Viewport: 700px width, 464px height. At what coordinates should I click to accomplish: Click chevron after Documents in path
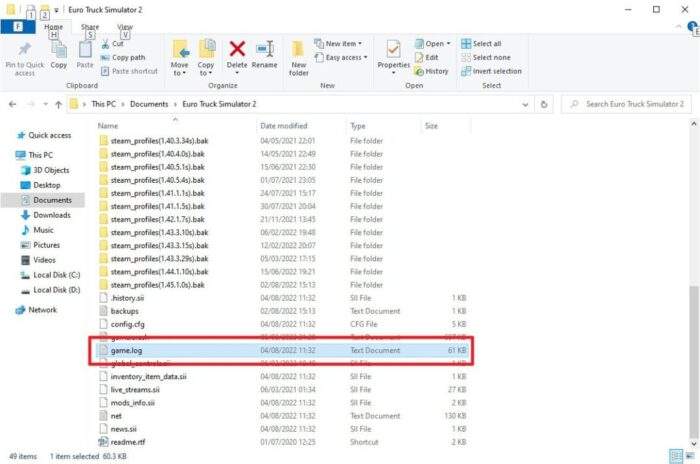175,104
